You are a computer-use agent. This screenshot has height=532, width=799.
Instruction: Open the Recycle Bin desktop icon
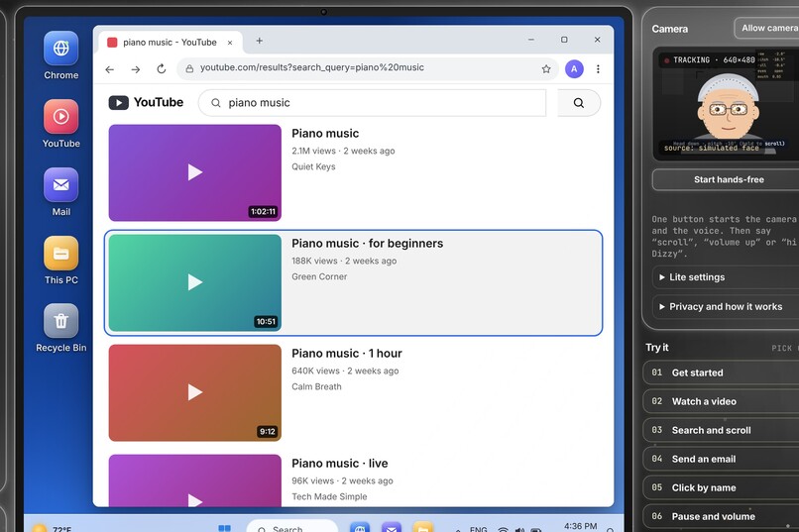click(x=61, y=328)
